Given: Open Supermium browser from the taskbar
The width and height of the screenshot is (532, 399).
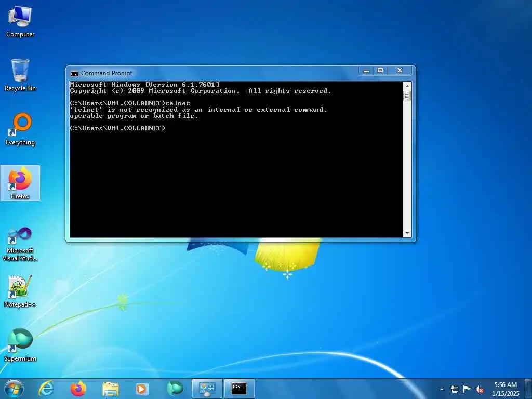Looking at the screenshot, I should [175, 389].
